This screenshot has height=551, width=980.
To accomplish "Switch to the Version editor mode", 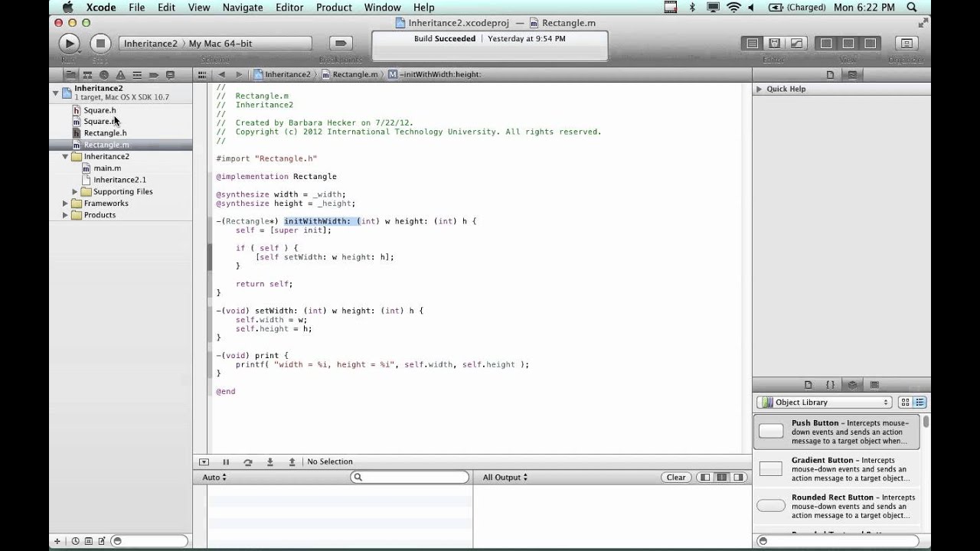I will 796,44.
